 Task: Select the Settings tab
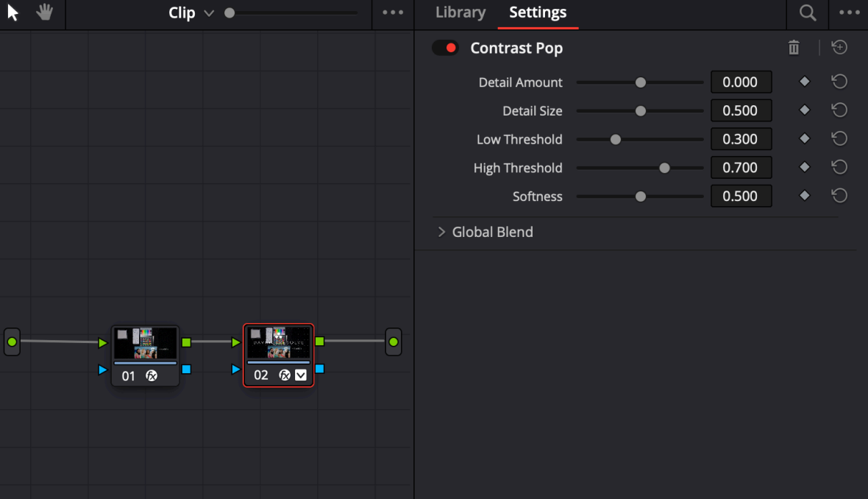(538, 13)
